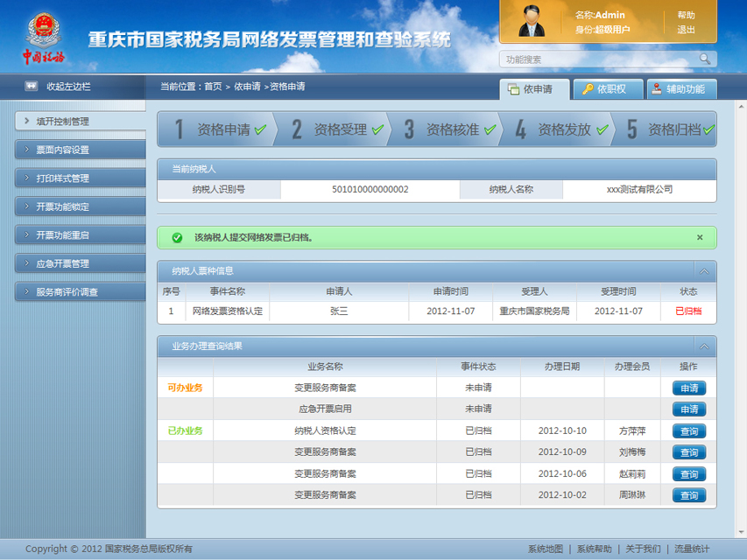The width and height of the screenshot is (747, 560).
Task: Click the red 已归档 status text
Action: [x=688, y=311]
